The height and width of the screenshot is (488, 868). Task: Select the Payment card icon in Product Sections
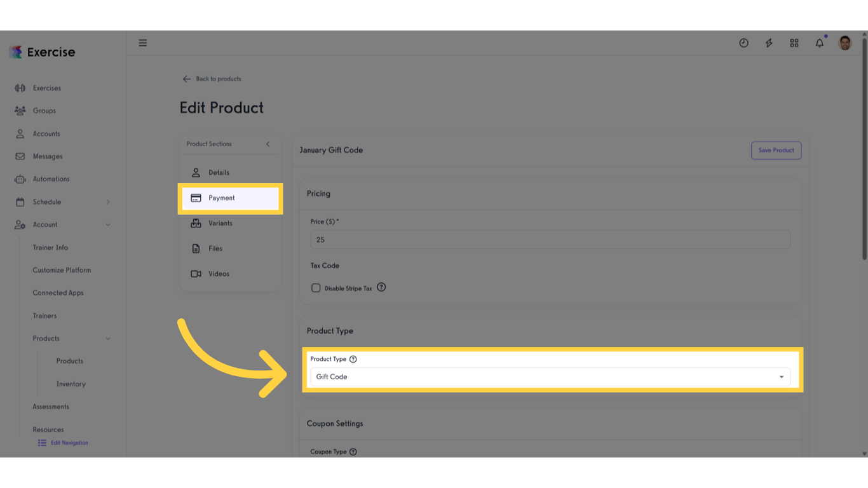point(196,198)
